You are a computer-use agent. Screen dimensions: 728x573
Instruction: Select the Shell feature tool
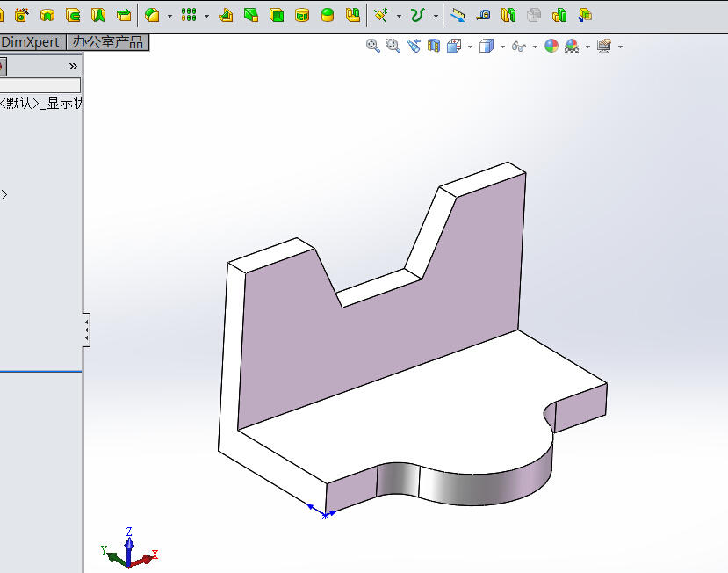pyautogui.click(x=277, y=15)
